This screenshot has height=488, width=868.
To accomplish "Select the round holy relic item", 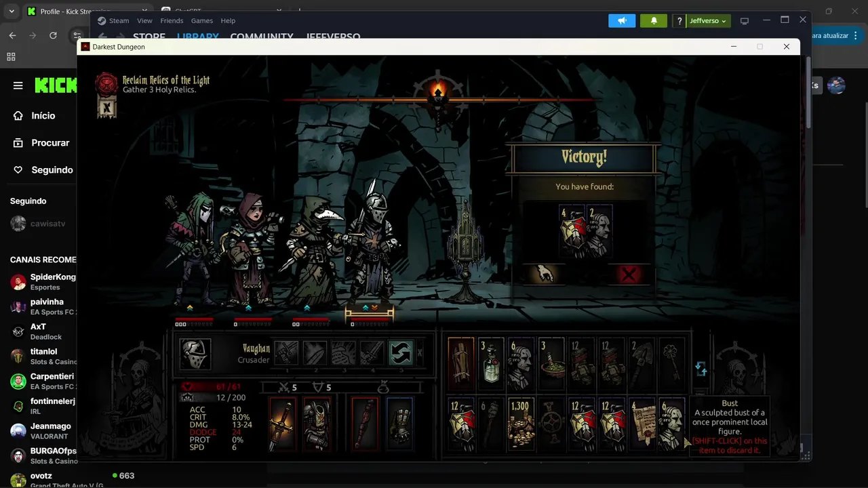I will [x=551, y=424].
